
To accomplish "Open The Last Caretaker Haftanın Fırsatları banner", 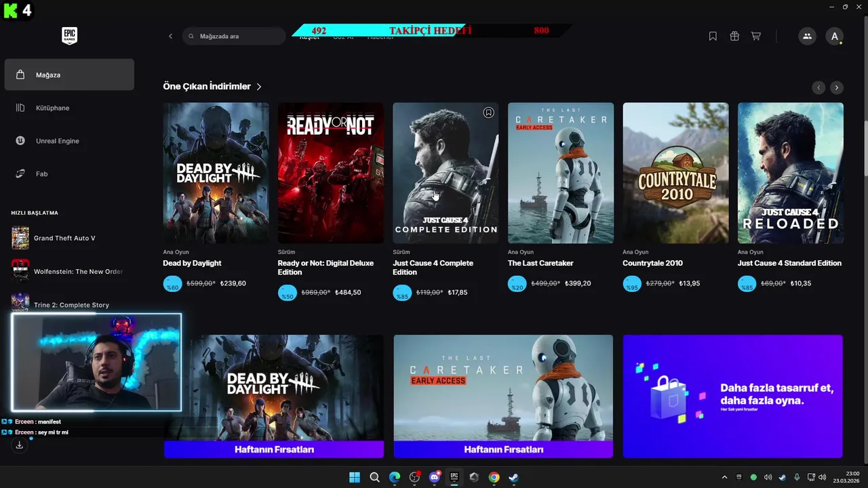I will [x=503, y=396].
